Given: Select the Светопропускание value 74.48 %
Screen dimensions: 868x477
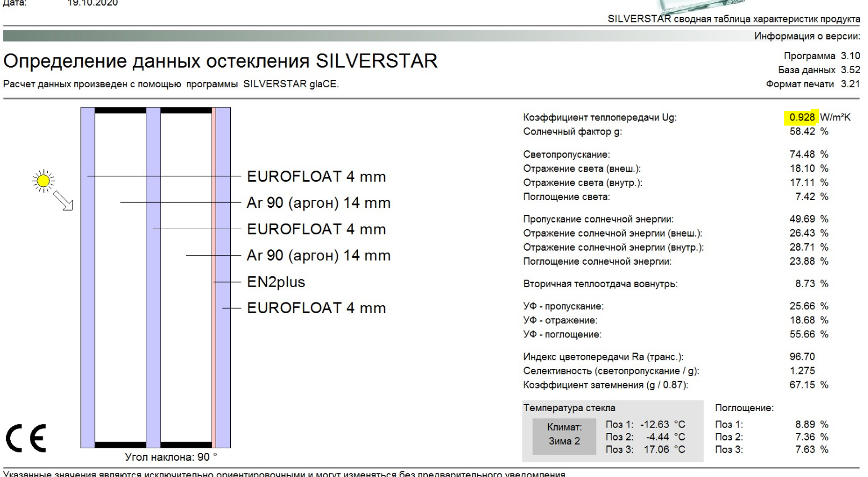Looking at the screenshot, I should 809,154.
